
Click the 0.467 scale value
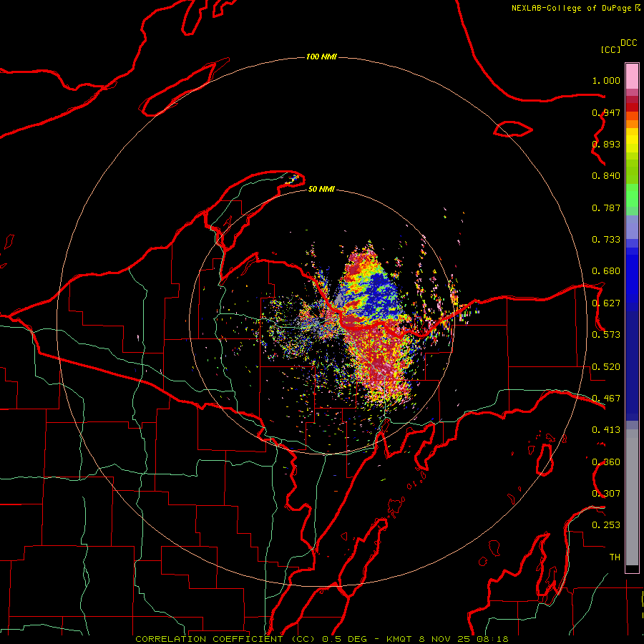point(606,399)
